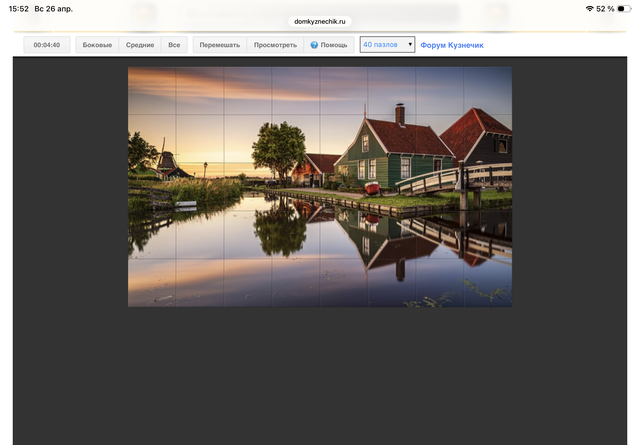Open the Форум Кузнечик link
Image resolution: width=640 pixels, height=445 pixels.
[x=452, y=45]
